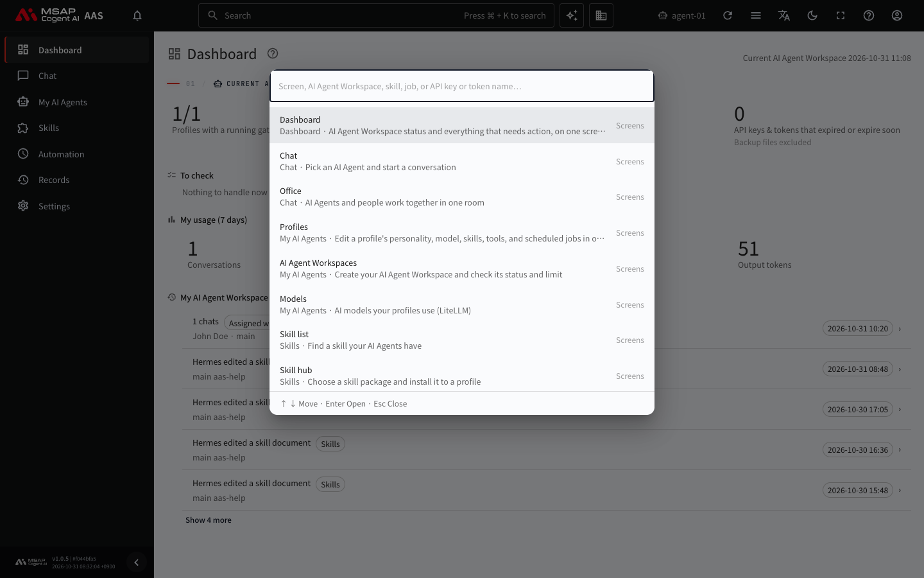
Task: Expand the 2026-10-30 17:05 record chevron
Action: [x=900, y=410]
